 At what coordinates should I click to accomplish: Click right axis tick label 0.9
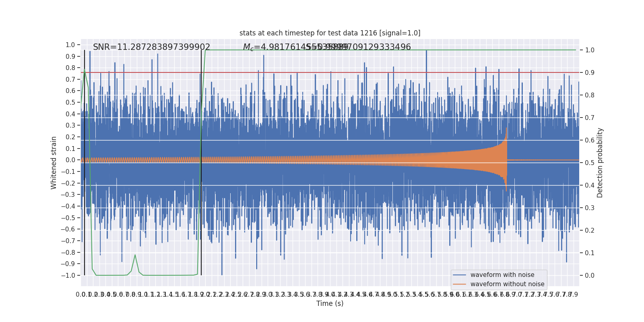pyautogui.click(x=590, y=73)
